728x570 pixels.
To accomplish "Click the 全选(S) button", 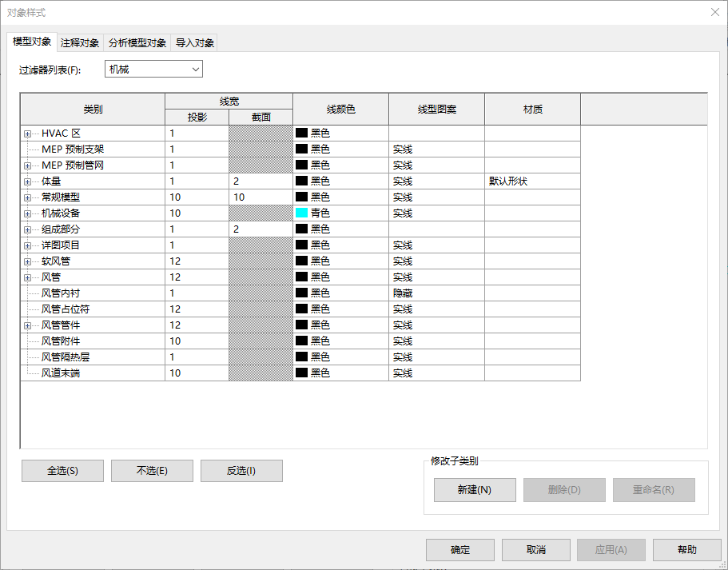I will [62, 471].
